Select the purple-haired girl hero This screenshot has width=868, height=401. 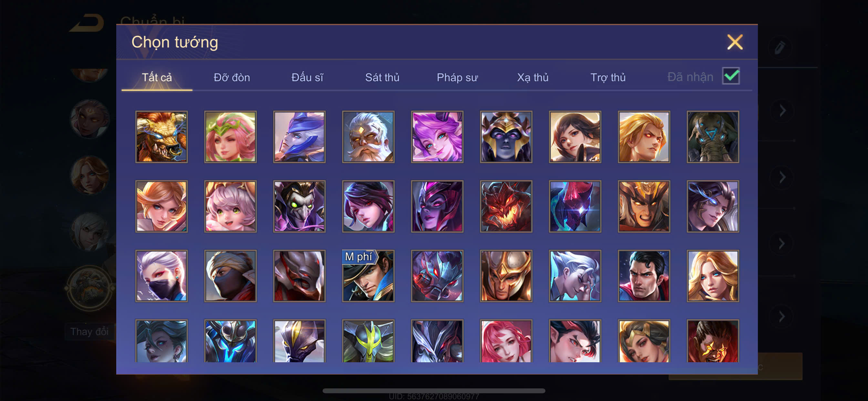click(437, 137)
